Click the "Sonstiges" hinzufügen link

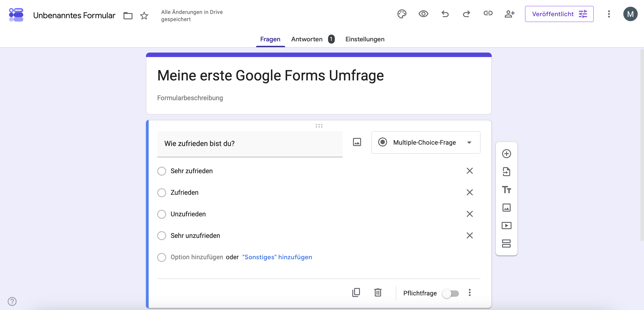(277, 257)
